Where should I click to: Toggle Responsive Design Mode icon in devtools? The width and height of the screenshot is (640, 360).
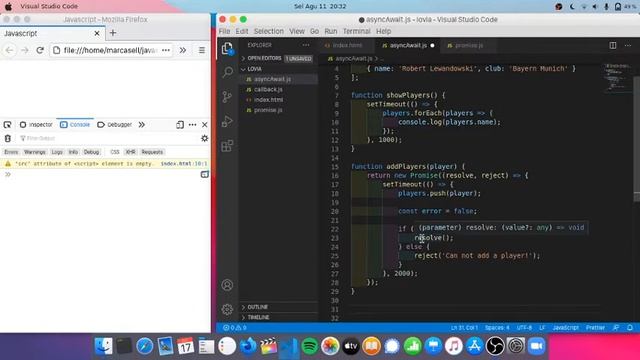[180, 124]
